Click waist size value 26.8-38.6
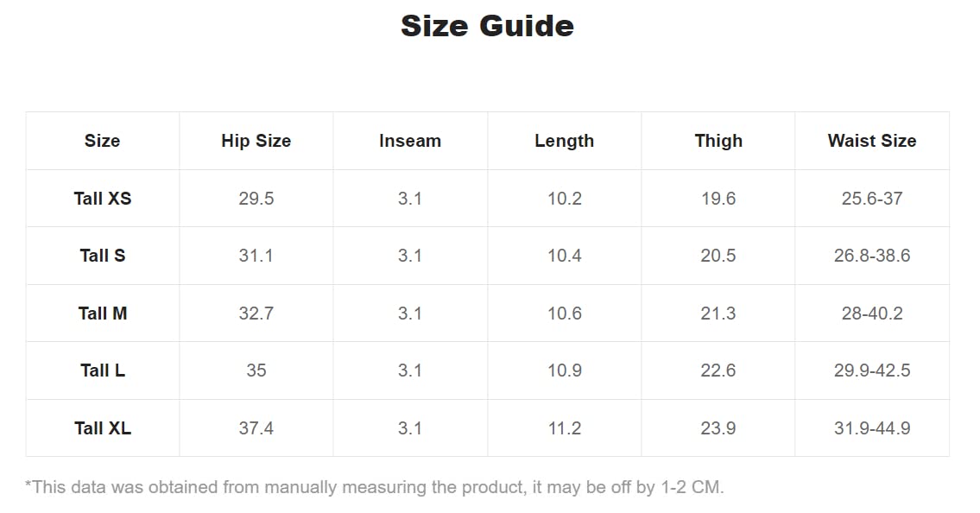The image size is (980, 513). 872,256
